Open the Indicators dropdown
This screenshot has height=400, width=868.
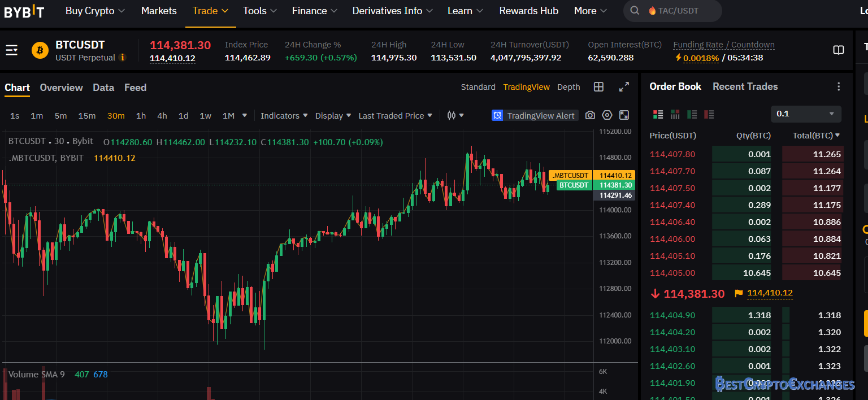tap(284, 116)
